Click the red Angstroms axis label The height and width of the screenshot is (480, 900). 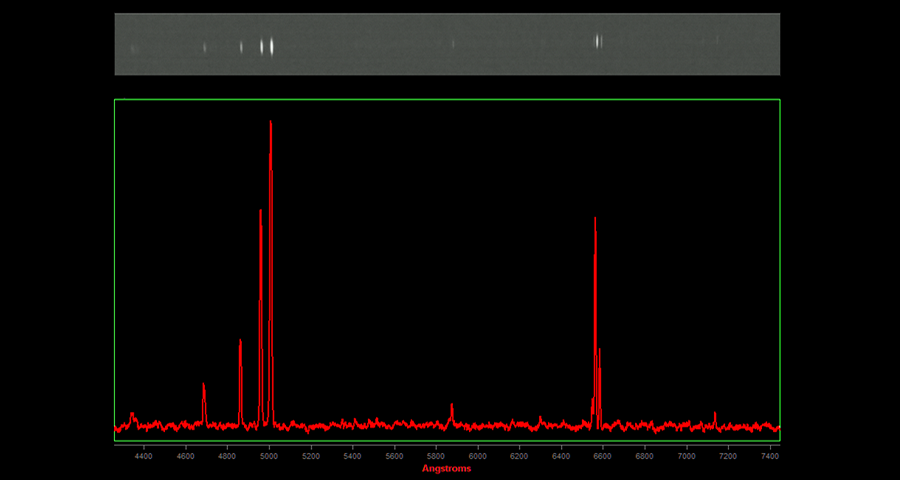point(446,468)
